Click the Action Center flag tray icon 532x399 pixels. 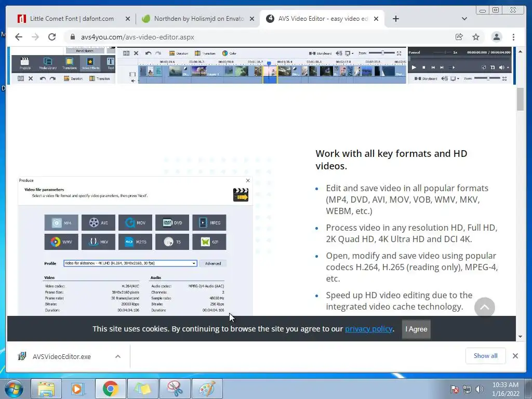coord(454,389)
